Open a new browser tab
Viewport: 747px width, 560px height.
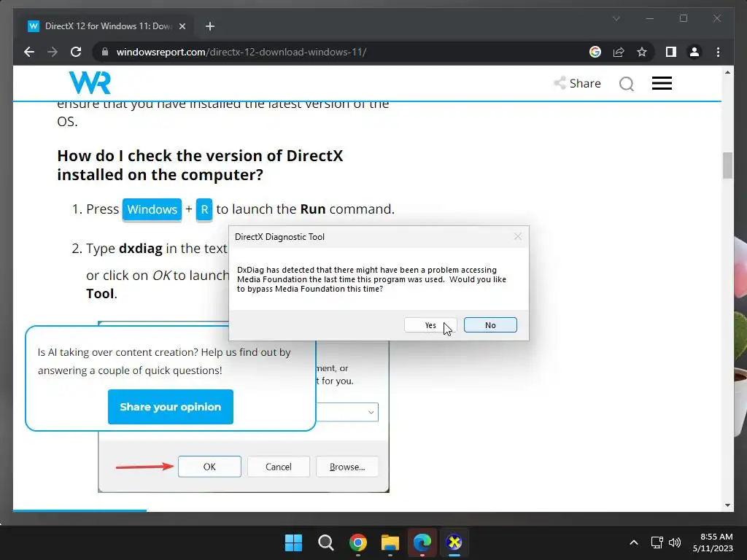tap(209, 26)
